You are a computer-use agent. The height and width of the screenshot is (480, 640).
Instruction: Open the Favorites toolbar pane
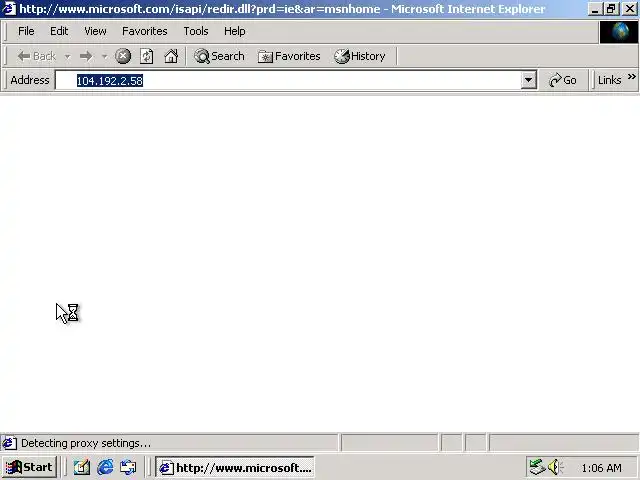[x=289, y=56]
